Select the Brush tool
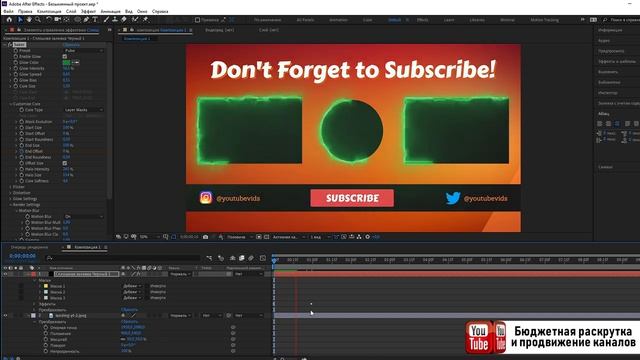This screenshot has width=640, height=360. (x=106, y=20)
